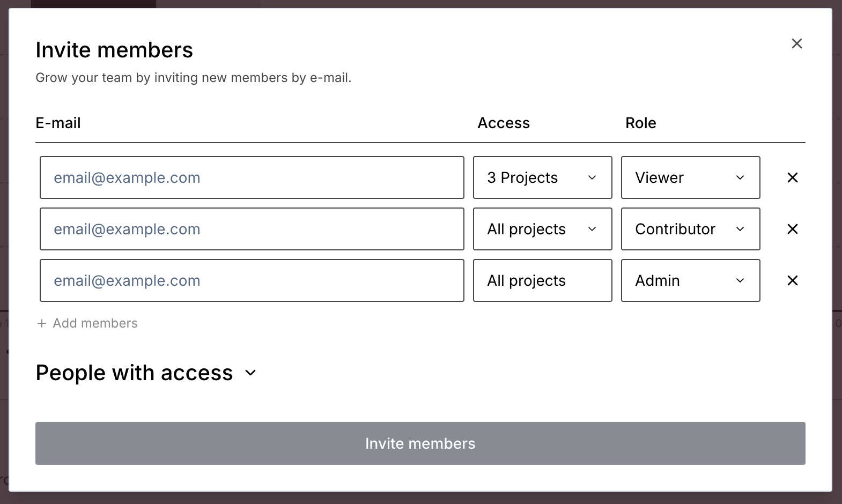The height and width of the screenshot is (504, 842).
Task: Remove the Contributor invite row
Action: tap(792, 229)
